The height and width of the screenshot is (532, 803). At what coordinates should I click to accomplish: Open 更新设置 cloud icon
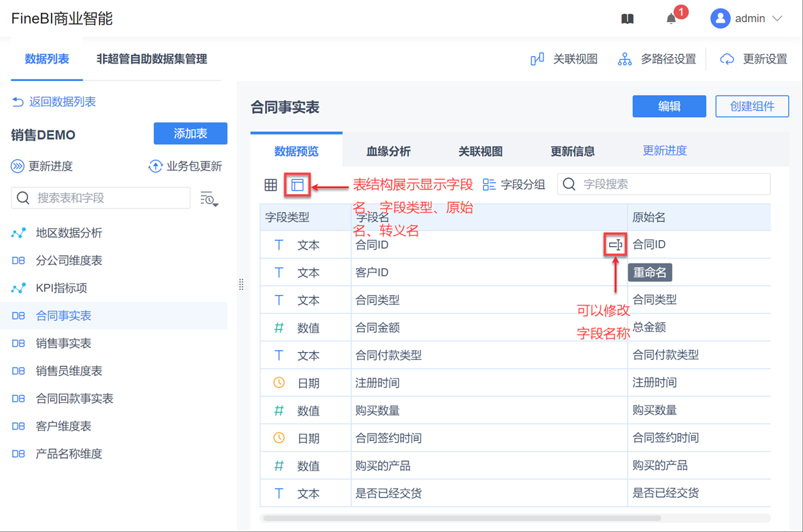click(727, 60)
